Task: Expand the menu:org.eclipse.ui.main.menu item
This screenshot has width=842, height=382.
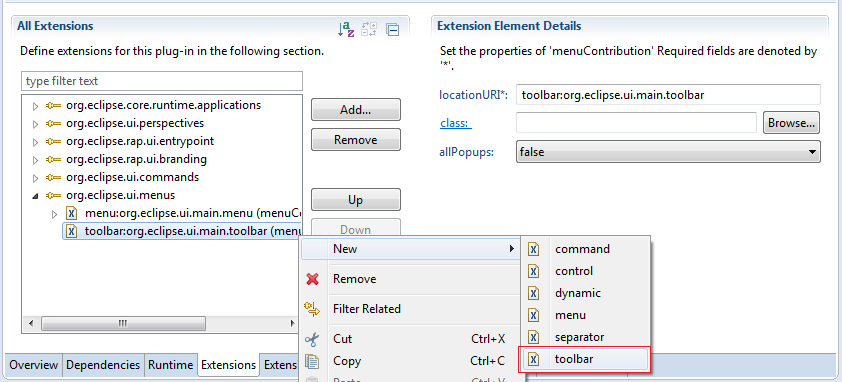Action: [54, 214]
